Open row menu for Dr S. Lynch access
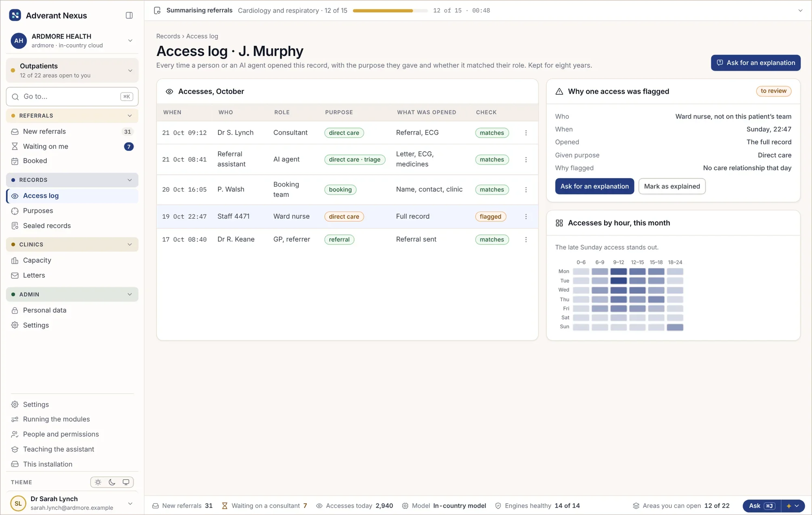 526,133
